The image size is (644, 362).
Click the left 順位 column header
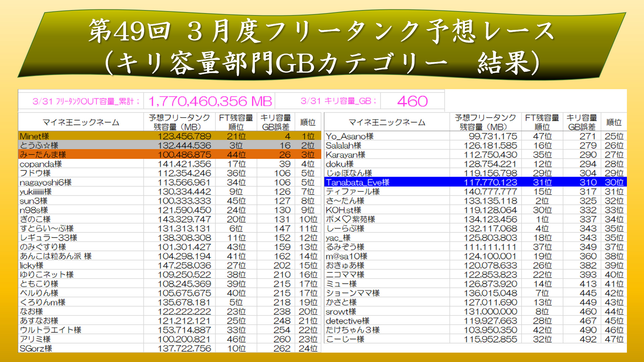pyautogui.click(x=308, y=122)
